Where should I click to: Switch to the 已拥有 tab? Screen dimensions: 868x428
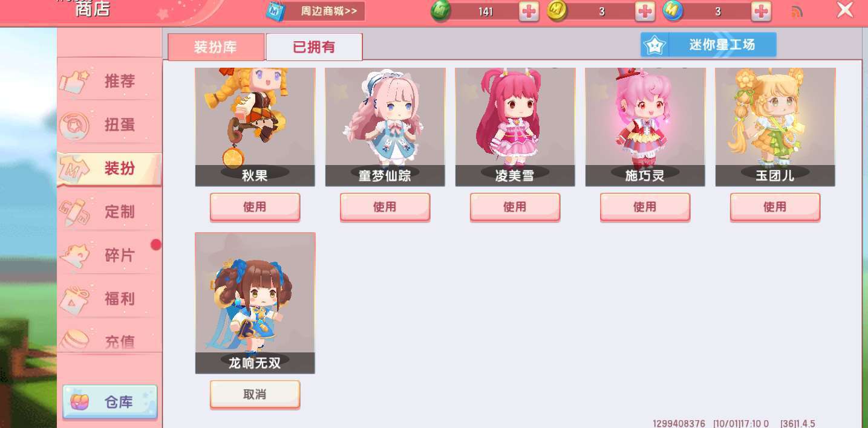[x=314, y=47]
